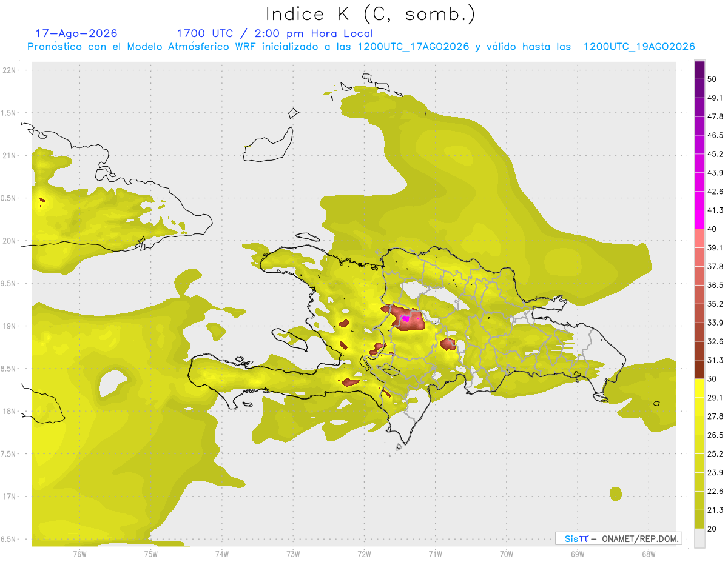Click the legend value "37.8"

coord(715,267)
